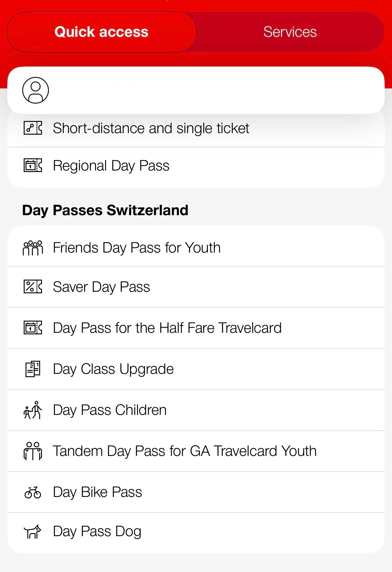Tap the Regional Day Pass calendar icon

[x=33, y=166]
